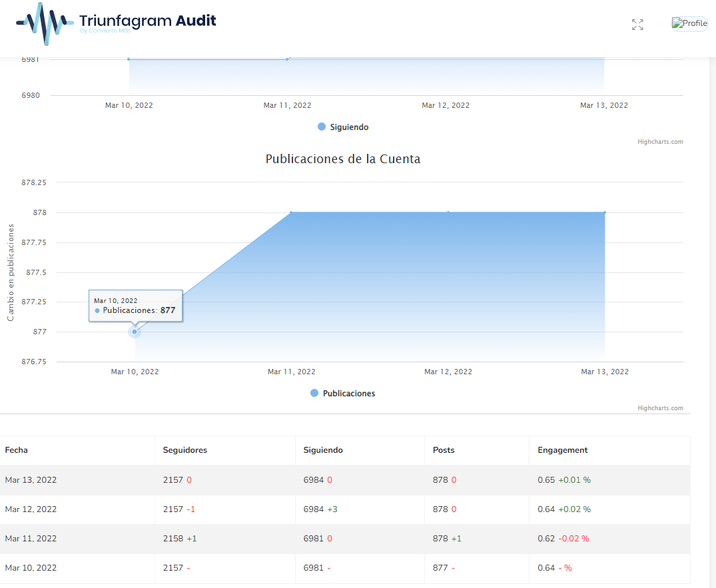Click the Mar 13, 2022 Publicaciones data point
This screenshot has height=588, width=716.
pyautogui.click(x=604, y=212)
